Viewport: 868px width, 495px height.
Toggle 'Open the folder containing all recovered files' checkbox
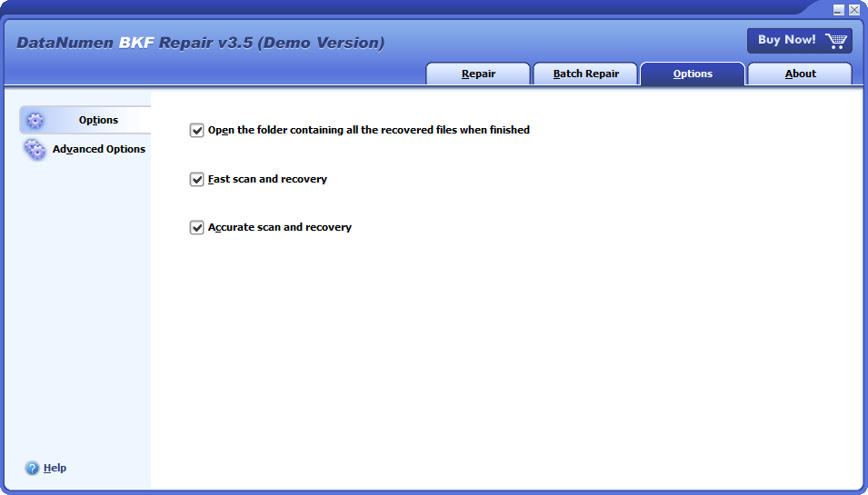click(x=196, y=130)
